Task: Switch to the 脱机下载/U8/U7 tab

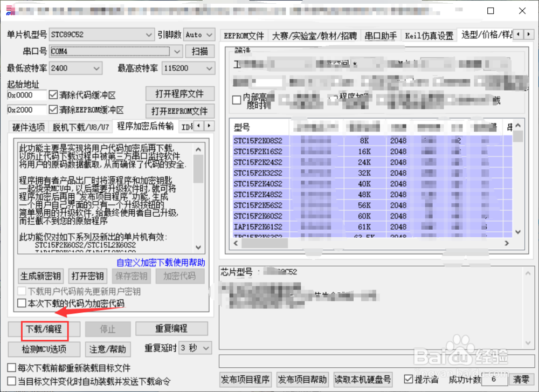Action: pos(81,127)
